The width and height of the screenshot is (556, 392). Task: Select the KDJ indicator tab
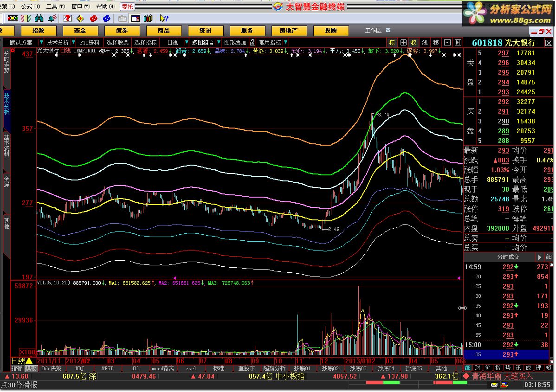tap(80, 369)
